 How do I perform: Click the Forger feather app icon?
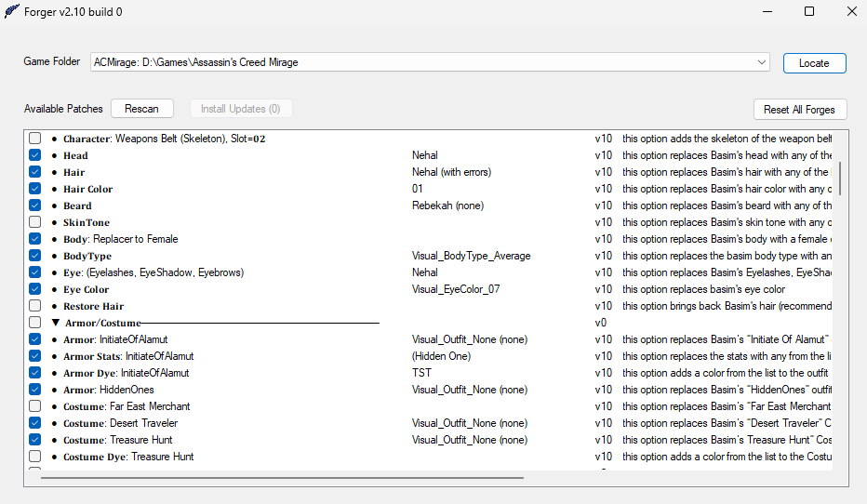click(x=12, y=11)
